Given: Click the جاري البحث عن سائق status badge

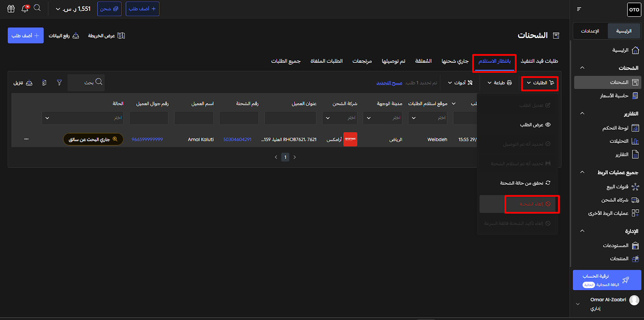Looking at the screenshot, I should tap(93, 139).
